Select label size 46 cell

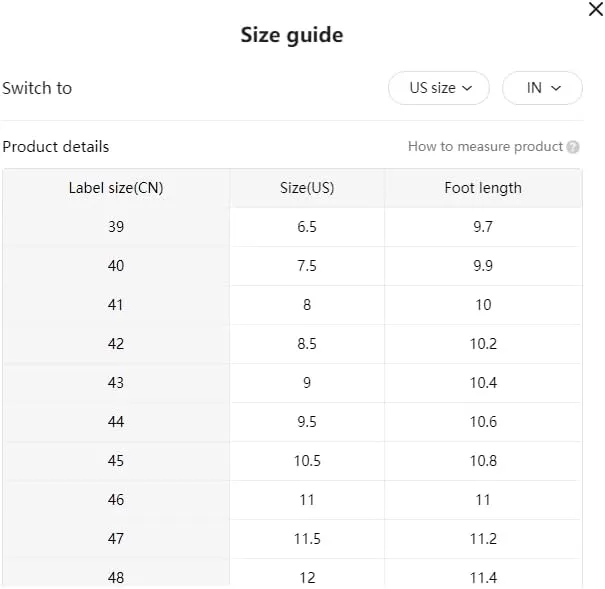click(x=116, y=500)
